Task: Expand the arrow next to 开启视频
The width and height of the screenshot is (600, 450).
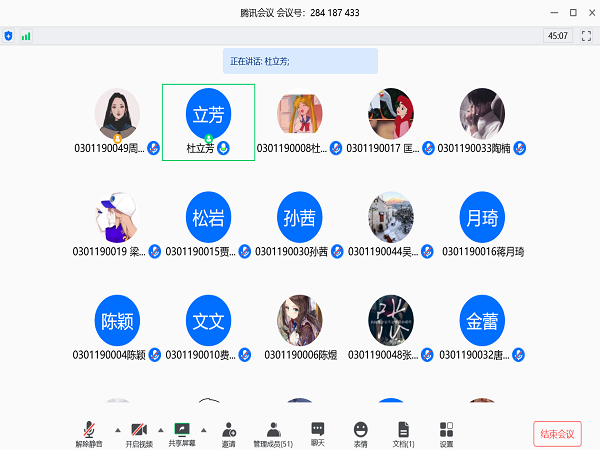Action: 161,430
